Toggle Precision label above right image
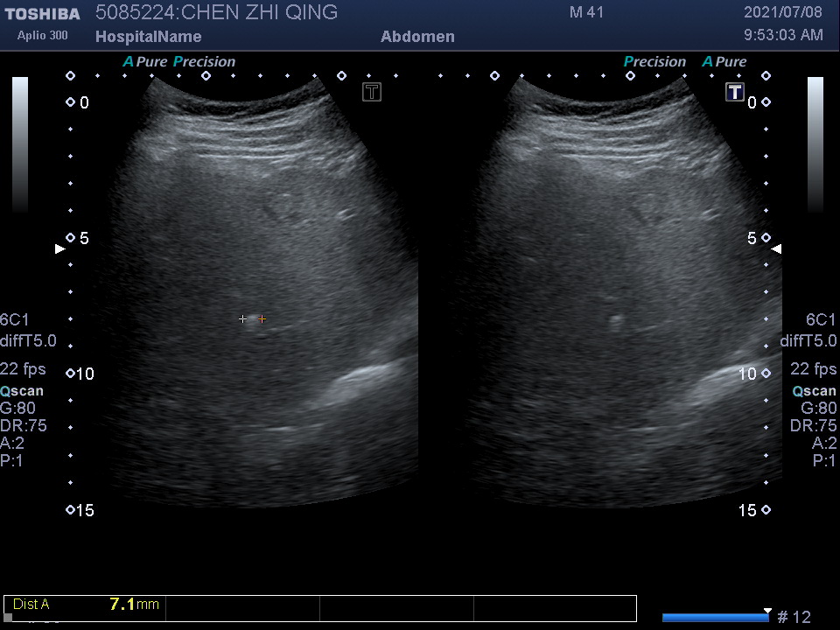840x630 pixels. click(654, 62)
